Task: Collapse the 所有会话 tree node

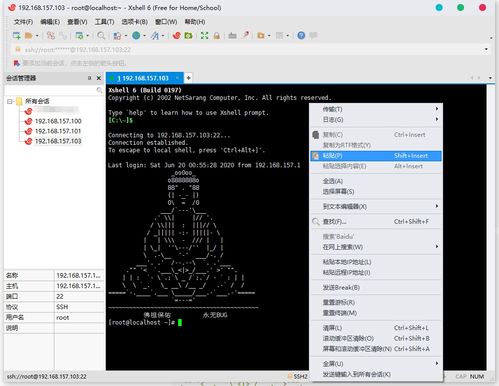Action: click(10, 101)
